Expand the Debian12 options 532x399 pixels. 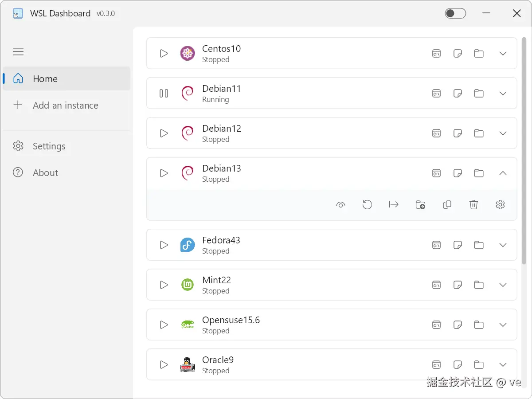[503, 133]
